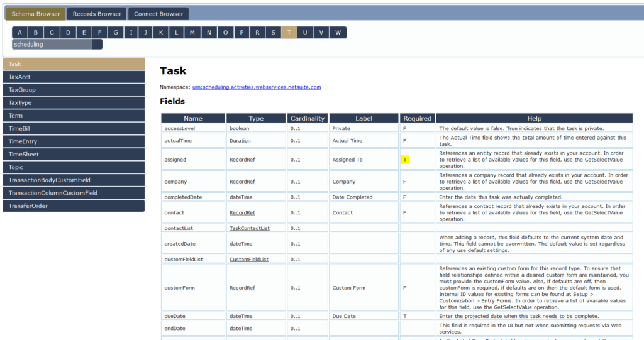The width and height of the screenshot is (644, 340).
Task: Go to letter N listing
Action: click(x=209, y=33)
